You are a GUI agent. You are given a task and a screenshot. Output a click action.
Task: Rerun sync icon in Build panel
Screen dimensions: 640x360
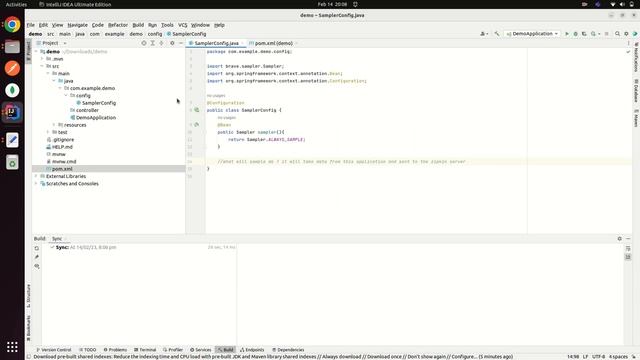pos(37,248)
